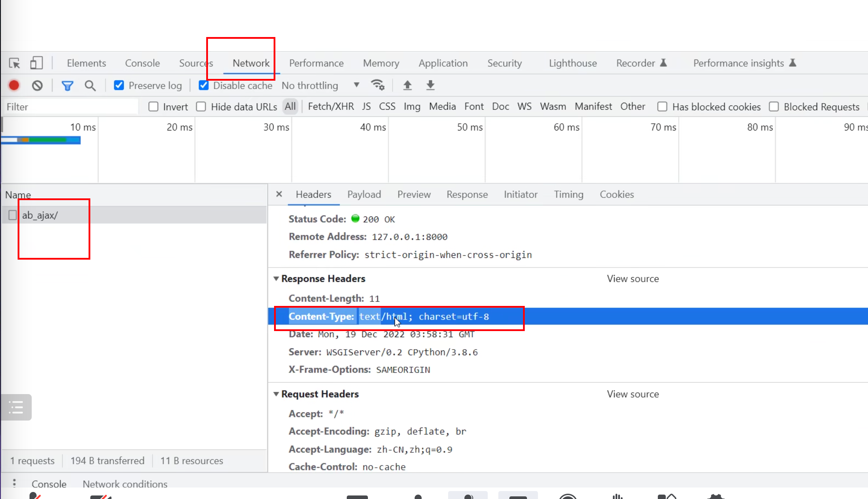Export HAR file with download arrow
Viewport: 868px width, 499px height.
[x=430, y=85]
